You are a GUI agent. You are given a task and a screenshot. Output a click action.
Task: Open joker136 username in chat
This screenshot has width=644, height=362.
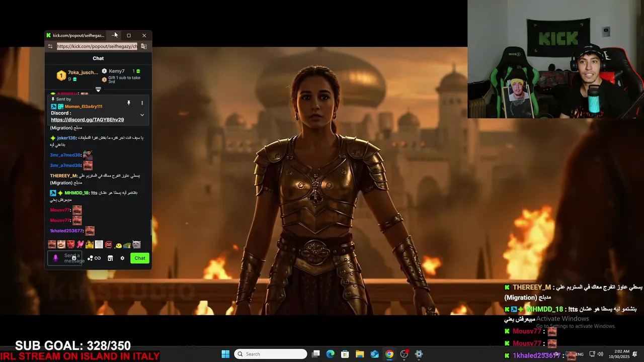tap(66, 138)
